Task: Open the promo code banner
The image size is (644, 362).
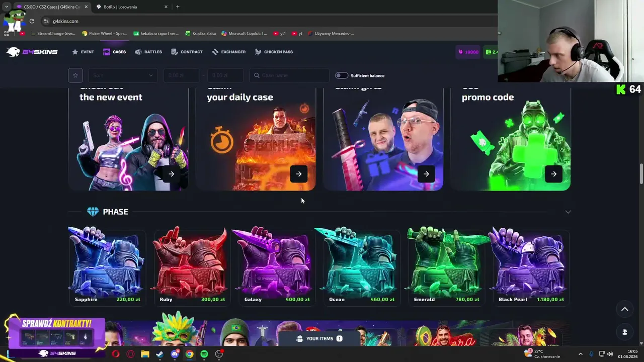Action: pos(510,139)
